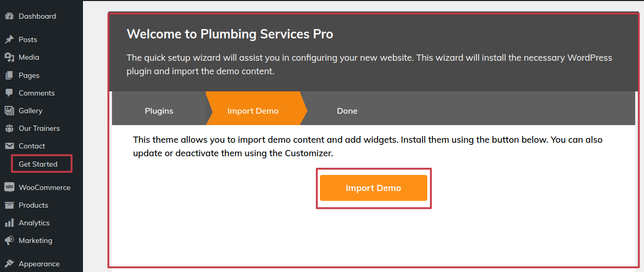Open the Marketing menu label
Viewport: 644px width, 272px height.
pos(35,240)
